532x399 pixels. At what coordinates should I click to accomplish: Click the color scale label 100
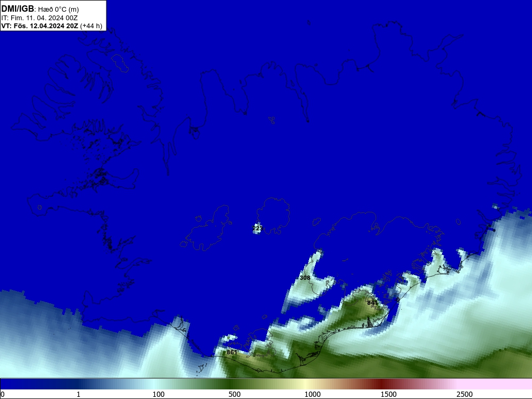[x=159, y=394]
